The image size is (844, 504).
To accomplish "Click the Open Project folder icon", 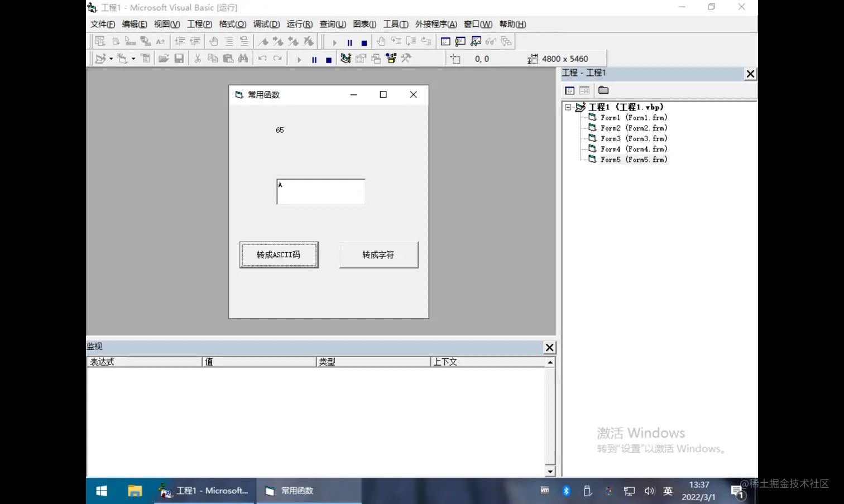I will tap(164, 58).
